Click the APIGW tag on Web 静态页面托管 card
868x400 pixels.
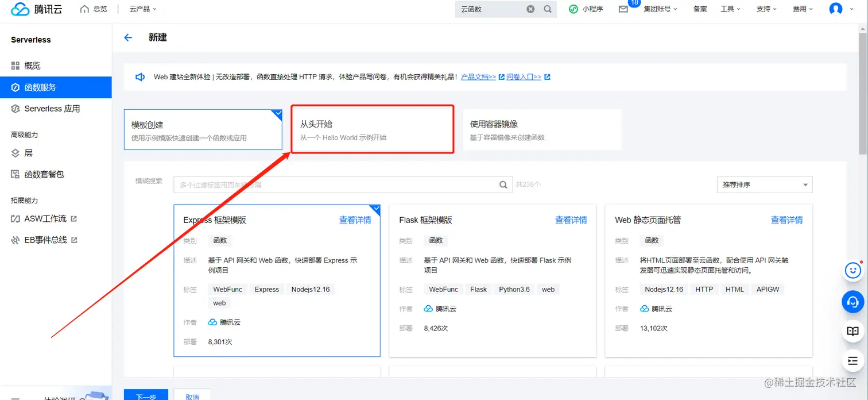768,290
